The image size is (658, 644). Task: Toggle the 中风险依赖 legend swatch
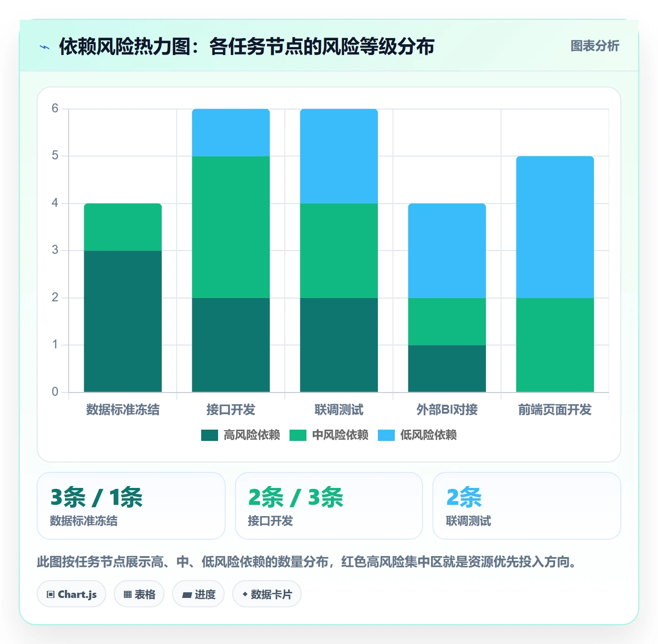click(298, 435)
